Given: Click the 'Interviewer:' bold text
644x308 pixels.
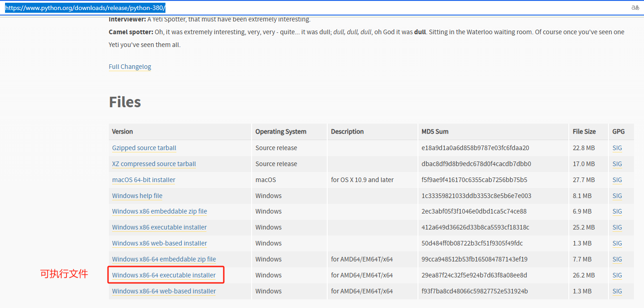Looking at the screenshot, I should click(127, 19).
